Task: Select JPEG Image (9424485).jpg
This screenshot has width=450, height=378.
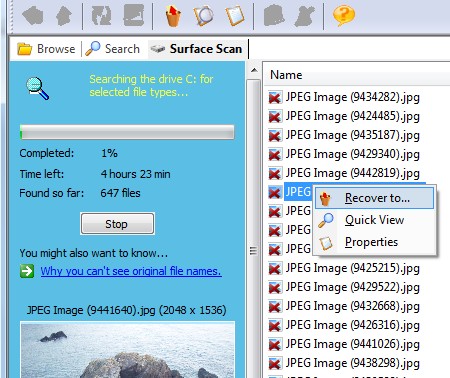Action: (353, 116)
